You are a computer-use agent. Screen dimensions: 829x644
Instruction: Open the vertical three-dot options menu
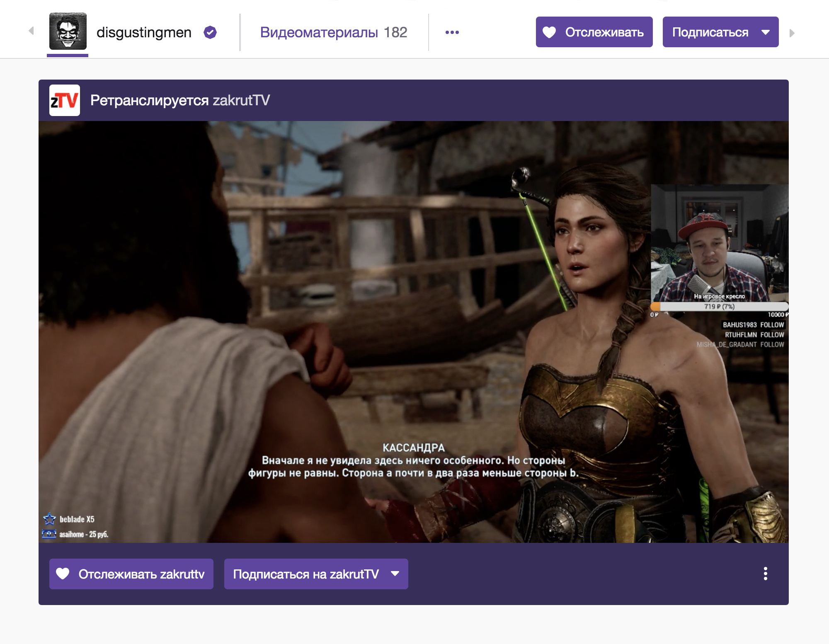point(765,574)
